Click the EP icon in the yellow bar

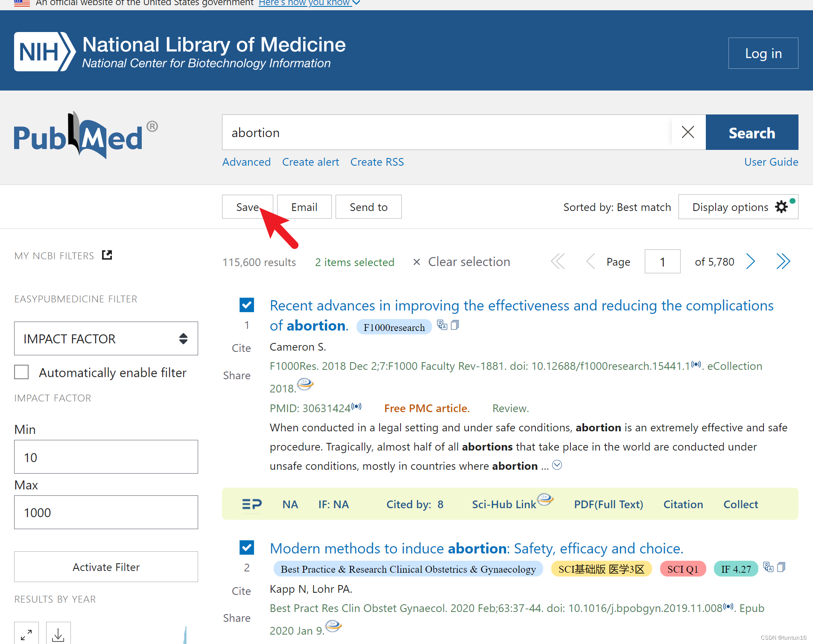252,504
